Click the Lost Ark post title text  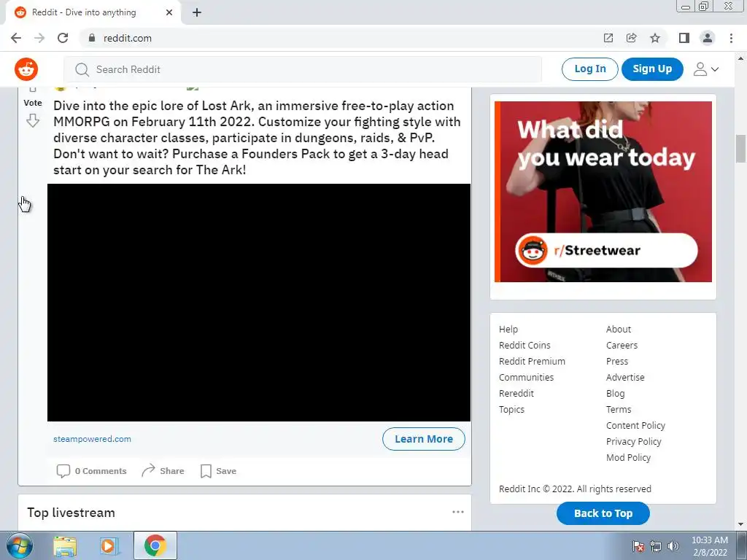click(257, 138)
